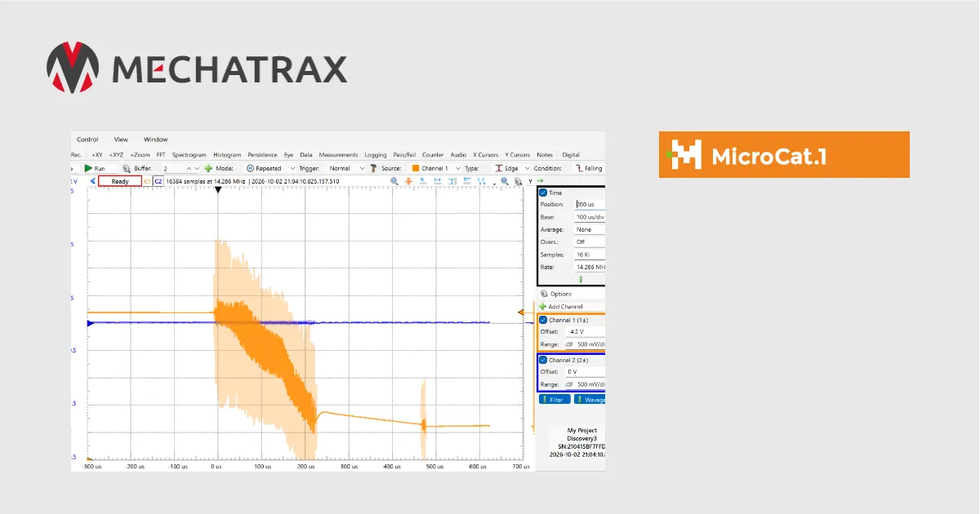
Task: Click the Options gear icon
Action: (x=543, y=294)
